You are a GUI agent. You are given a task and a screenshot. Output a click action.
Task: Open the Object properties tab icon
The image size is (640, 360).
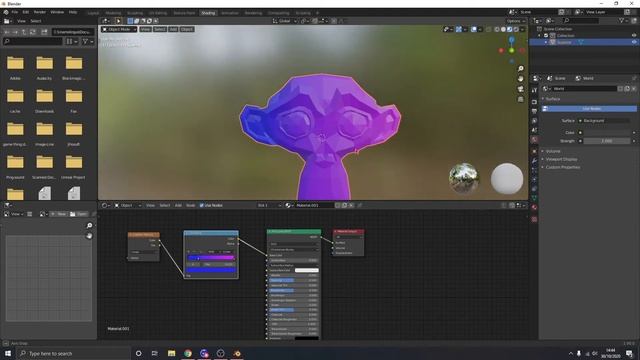pos(534,151)
